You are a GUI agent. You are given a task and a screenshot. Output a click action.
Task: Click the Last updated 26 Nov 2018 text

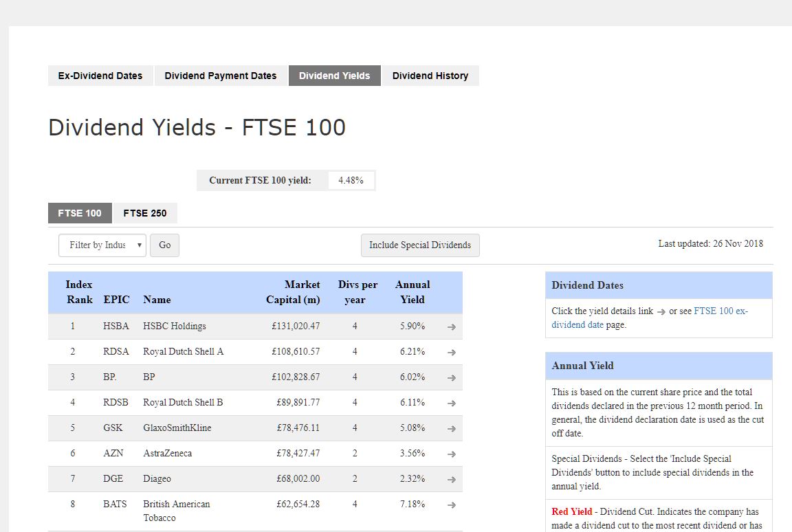coord(711,244)
